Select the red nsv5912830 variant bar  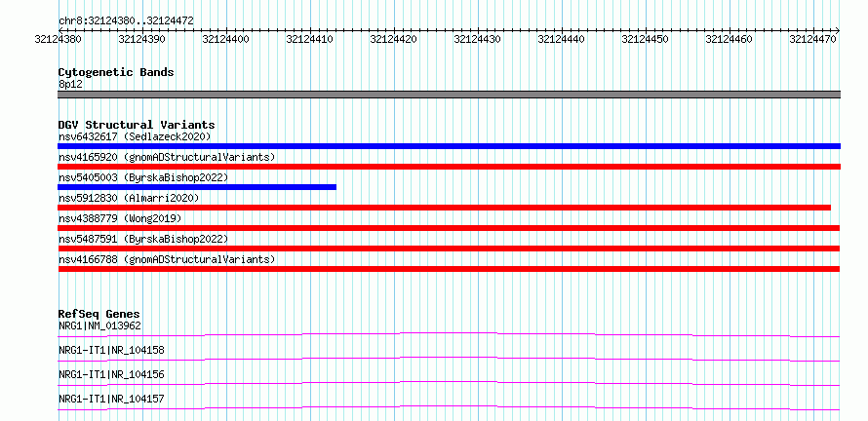(x=444, y=208)
